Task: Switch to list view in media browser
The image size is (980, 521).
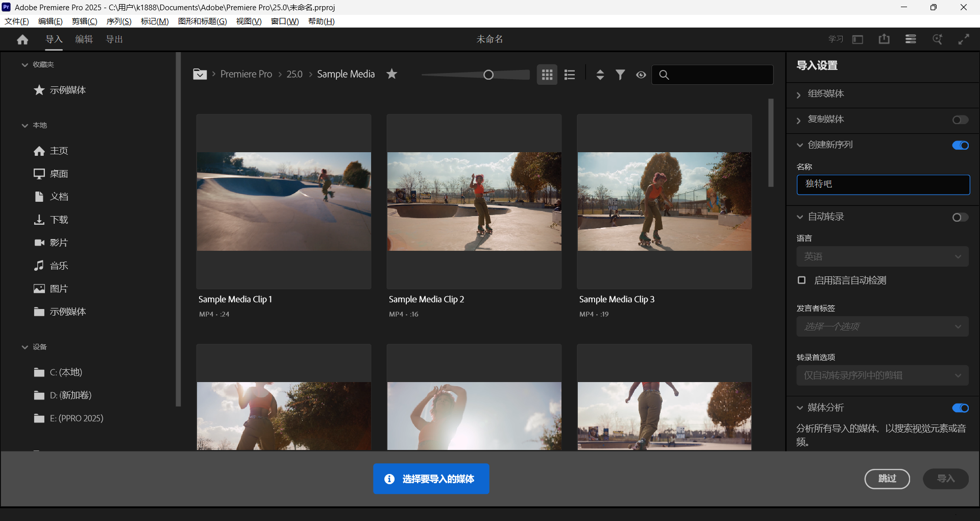Action: [569, 74]
